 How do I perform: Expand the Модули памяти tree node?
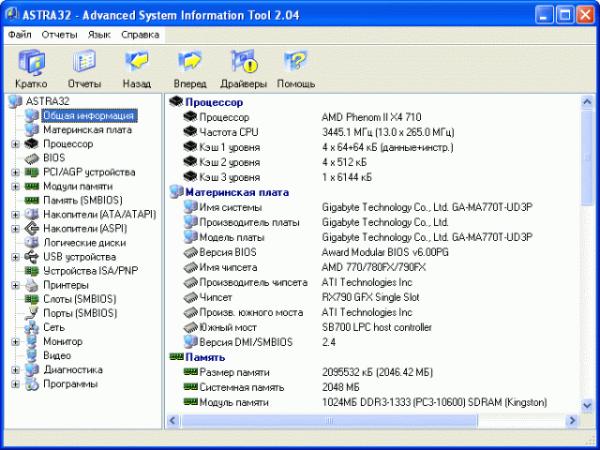15,186
